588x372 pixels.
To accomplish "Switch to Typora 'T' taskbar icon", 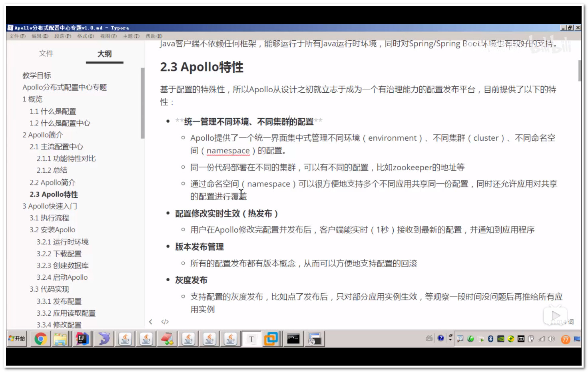I will point(251,339).
